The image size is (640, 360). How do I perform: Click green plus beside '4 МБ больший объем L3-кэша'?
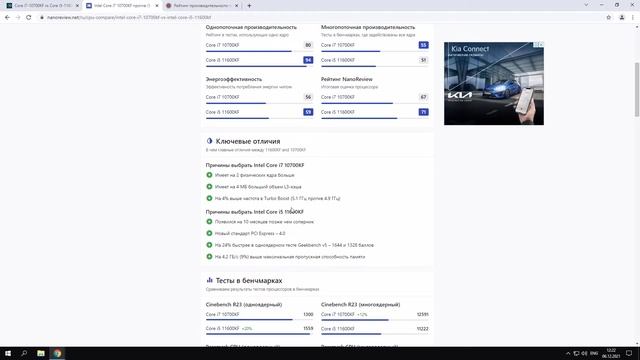click(x=209, y=187)
